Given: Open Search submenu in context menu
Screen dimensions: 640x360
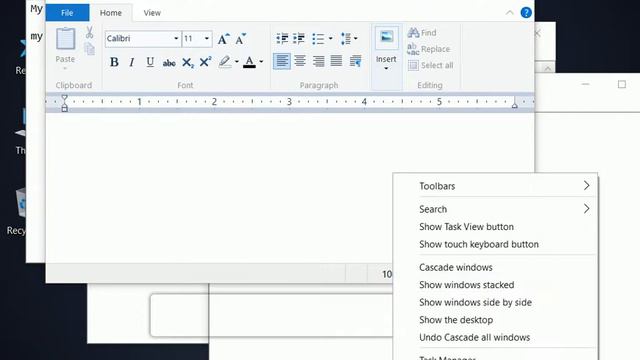Looking at the screenshot, I should coord(496,209).
